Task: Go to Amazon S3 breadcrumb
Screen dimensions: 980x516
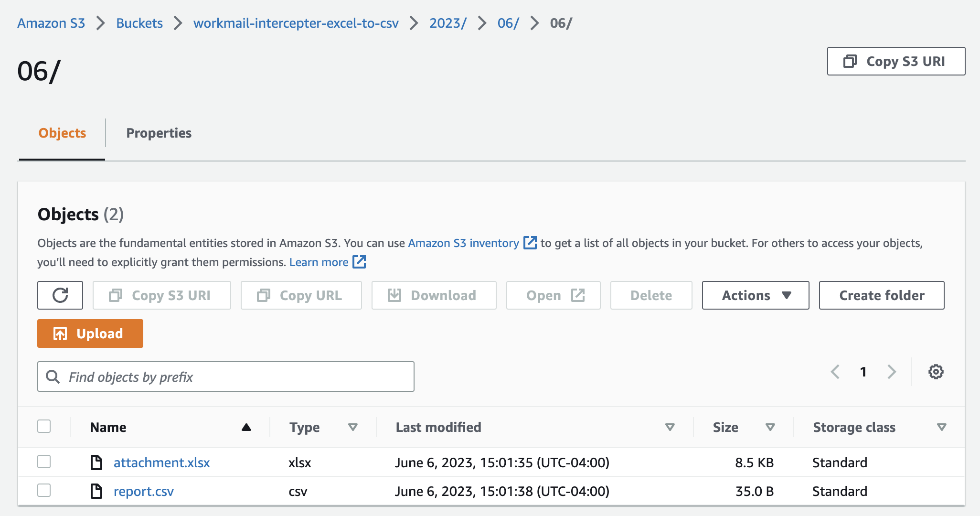Action: coord(51,23)
